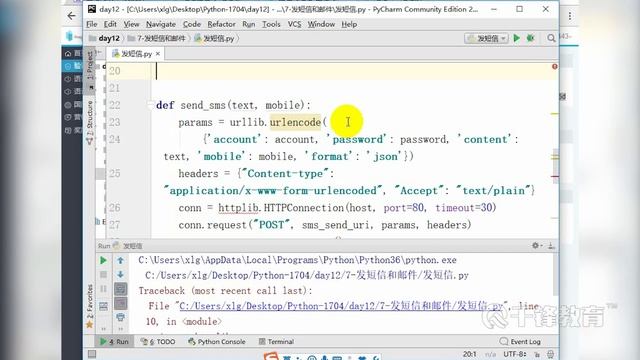Open Search Everywhere magnifier icon
Image resolution: width=640 pixels, height=360 pixels.
point(551,38)
